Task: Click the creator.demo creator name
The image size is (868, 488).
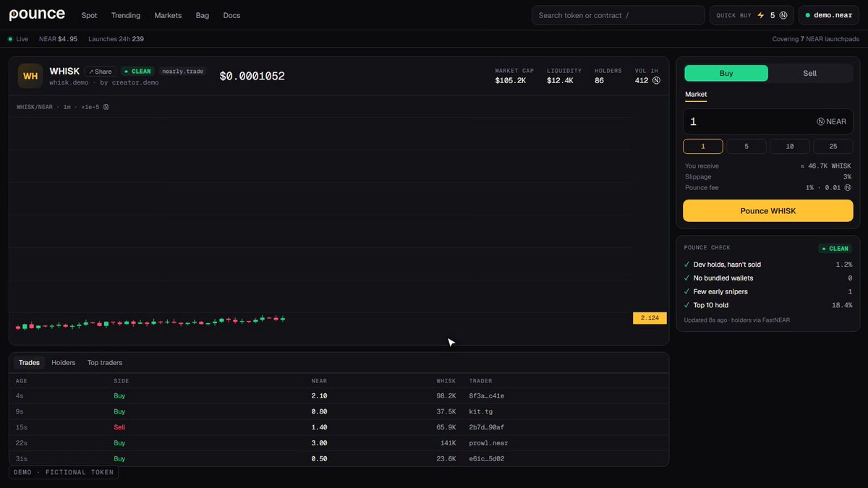Action: (x=135, y=82)
